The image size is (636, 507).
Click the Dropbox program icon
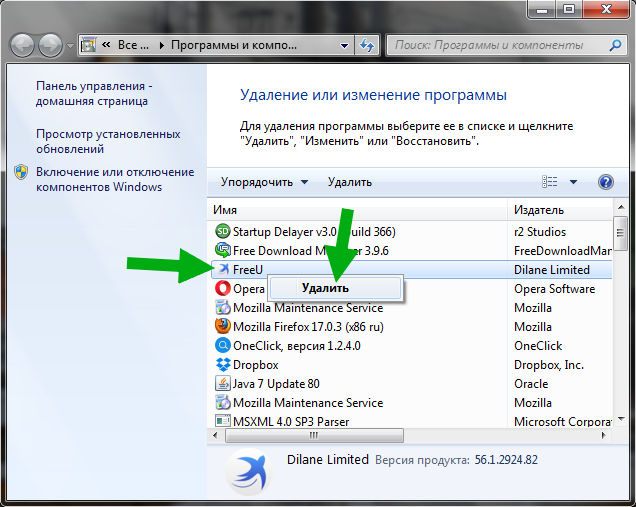(222, 365)
